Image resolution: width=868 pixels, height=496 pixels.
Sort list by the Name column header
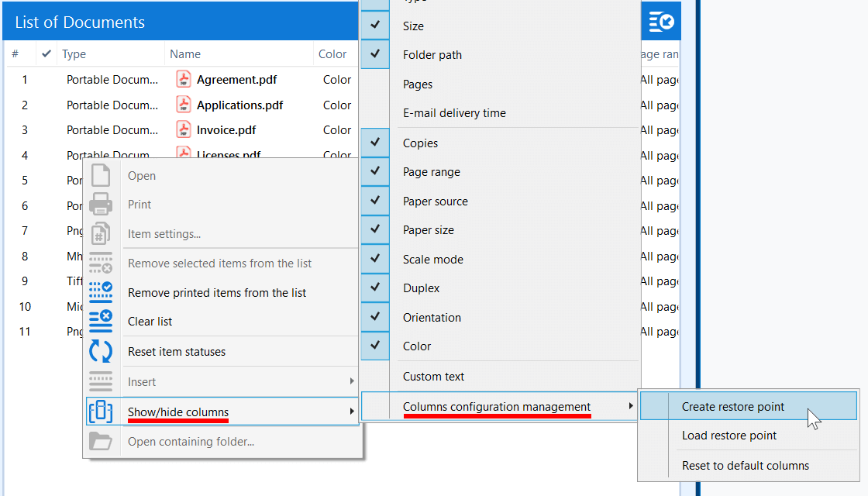185,54
